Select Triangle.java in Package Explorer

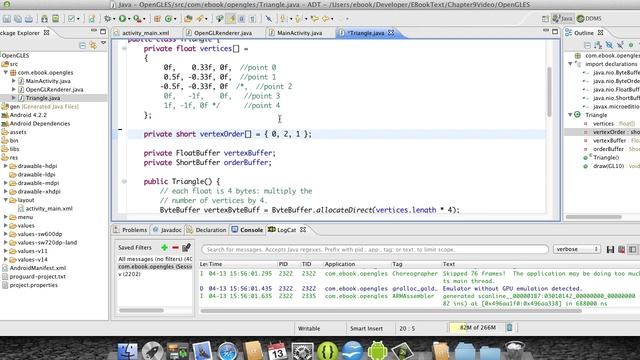coord(42,98)
